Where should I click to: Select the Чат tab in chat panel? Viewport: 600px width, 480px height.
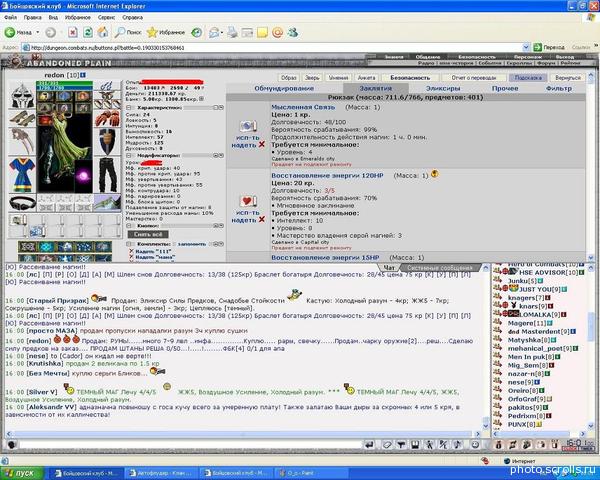click(389, 268)
